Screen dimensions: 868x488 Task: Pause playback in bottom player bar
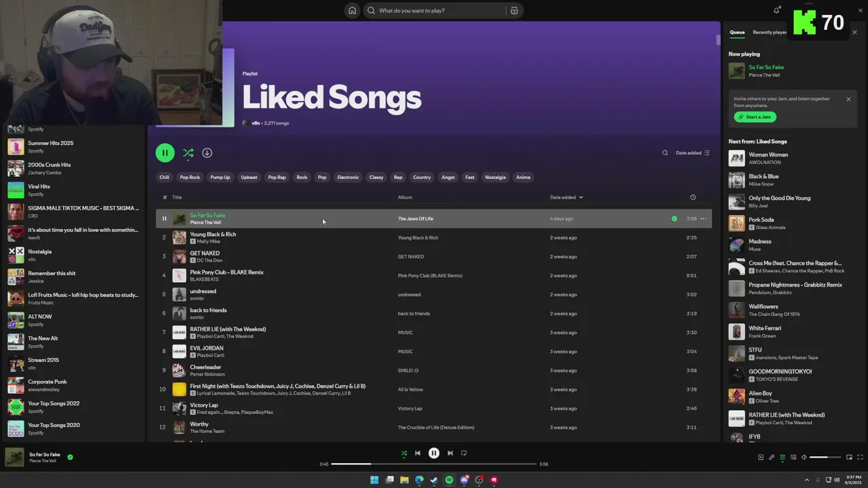(434, 453)
